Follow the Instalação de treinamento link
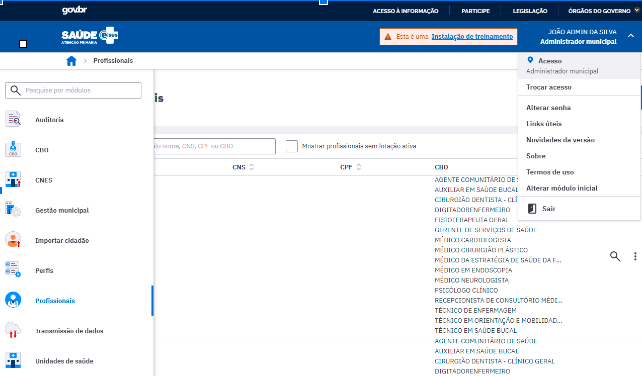The width and height of the screenshot is (642, 376). point(472,36)
